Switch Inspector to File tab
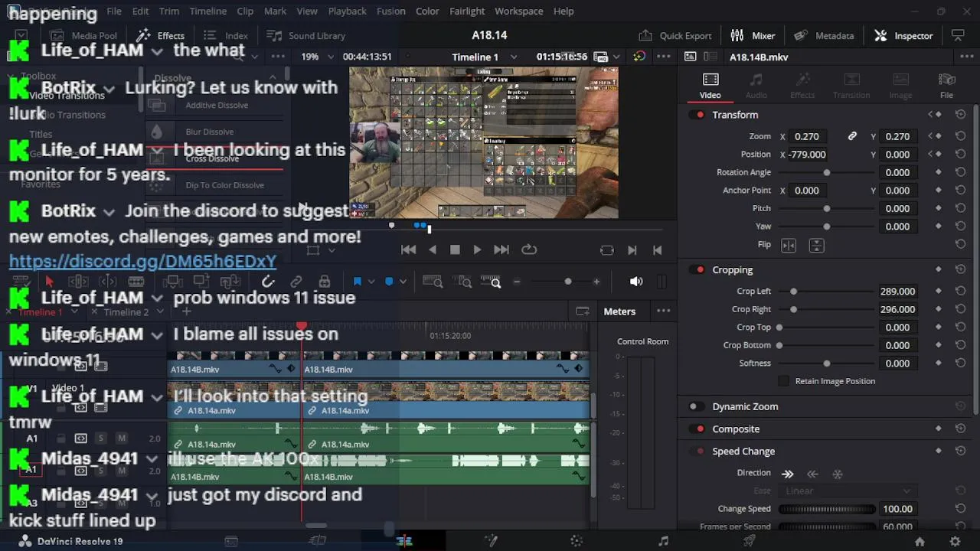 click(x=946, y=86)
